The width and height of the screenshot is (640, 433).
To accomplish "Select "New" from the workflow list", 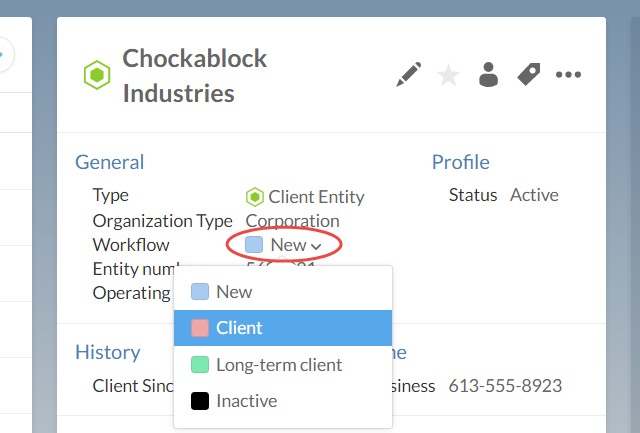I will click(234, 292).
